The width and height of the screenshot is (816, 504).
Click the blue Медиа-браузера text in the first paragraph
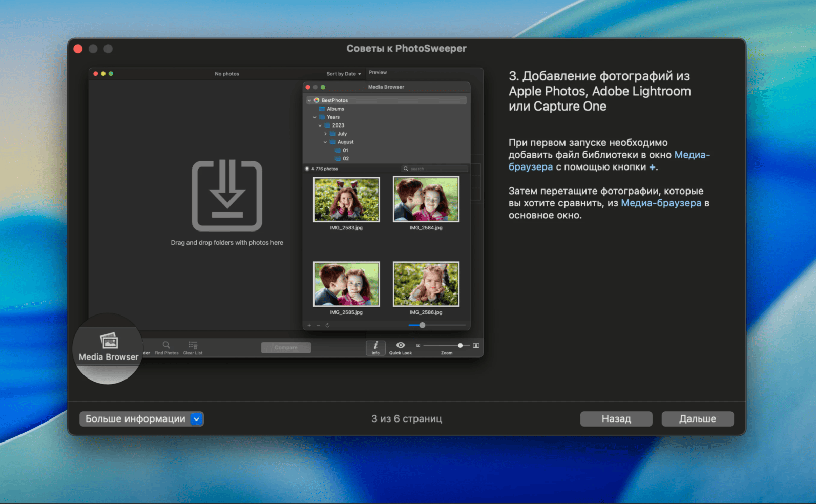pyautogui.click(x=609, y=161)
